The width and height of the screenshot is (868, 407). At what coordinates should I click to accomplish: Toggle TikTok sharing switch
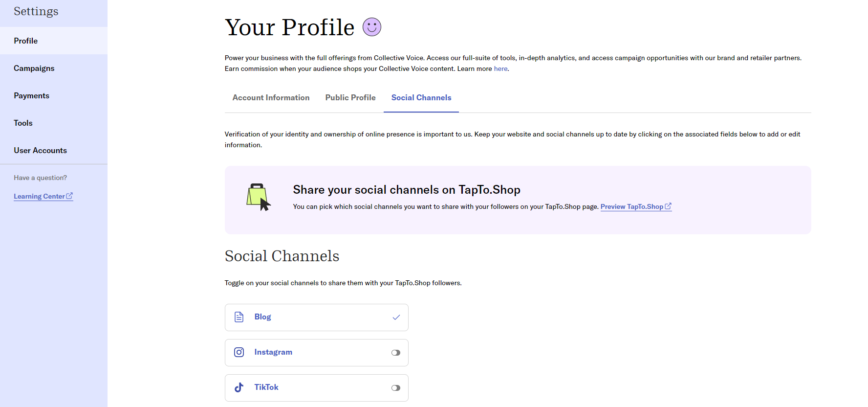(396, 388)
